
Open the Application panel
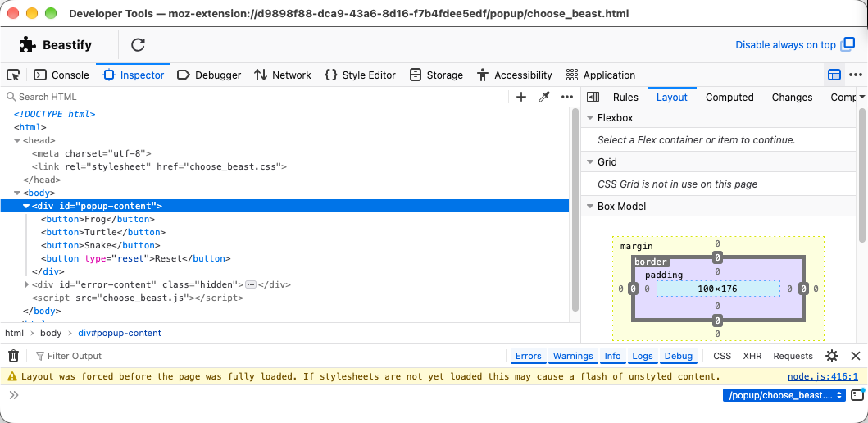[x=601, y=75]
